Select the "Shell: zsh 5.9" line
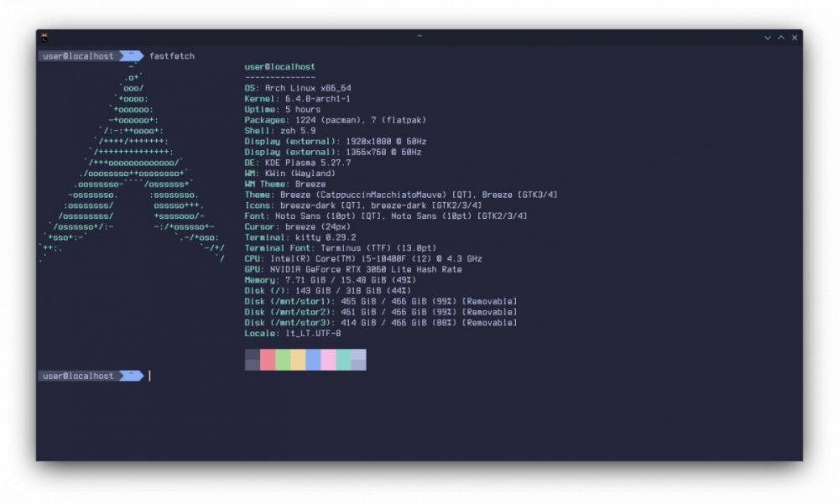Viewport: 839px width, 504px height. click(x=280, y=131)
